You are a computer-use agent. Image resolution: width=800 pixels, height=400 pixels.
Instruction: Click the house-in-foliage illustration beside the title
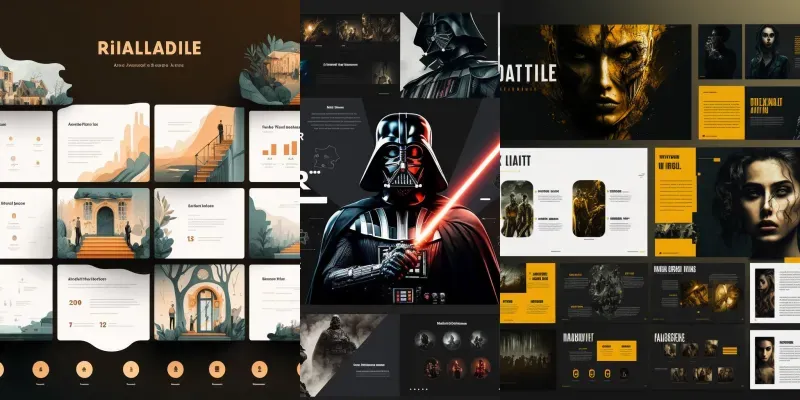tap(270, 71)
